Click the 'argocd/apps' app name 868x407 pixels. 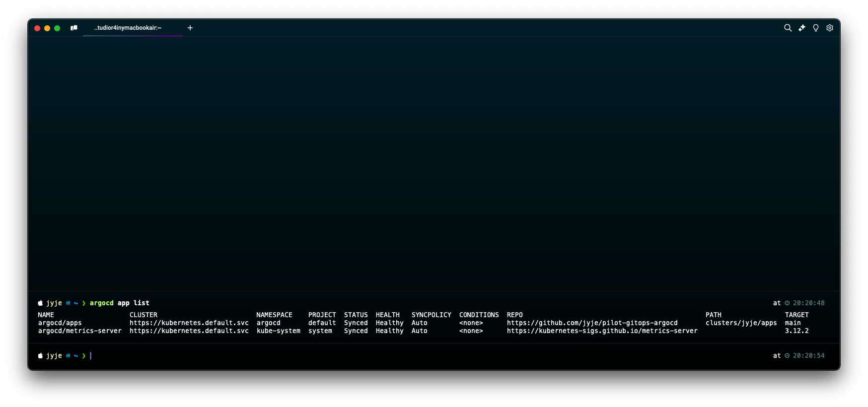[60, 323]
